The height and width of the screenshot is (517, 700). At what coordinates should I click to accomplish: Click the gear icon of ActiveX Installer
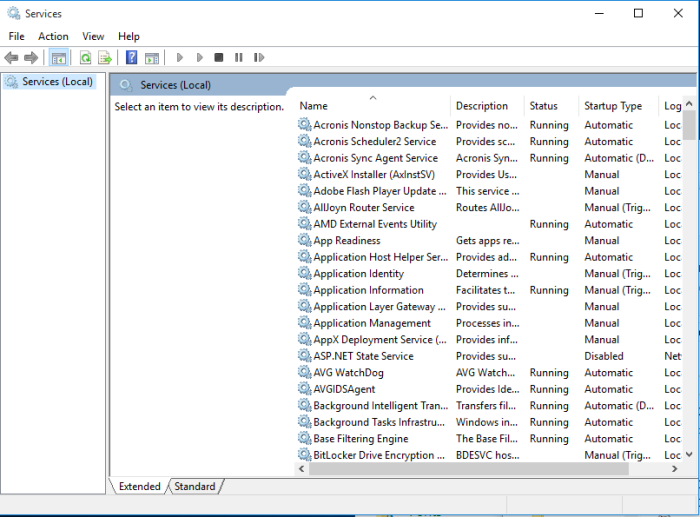[x=304, y=174]
